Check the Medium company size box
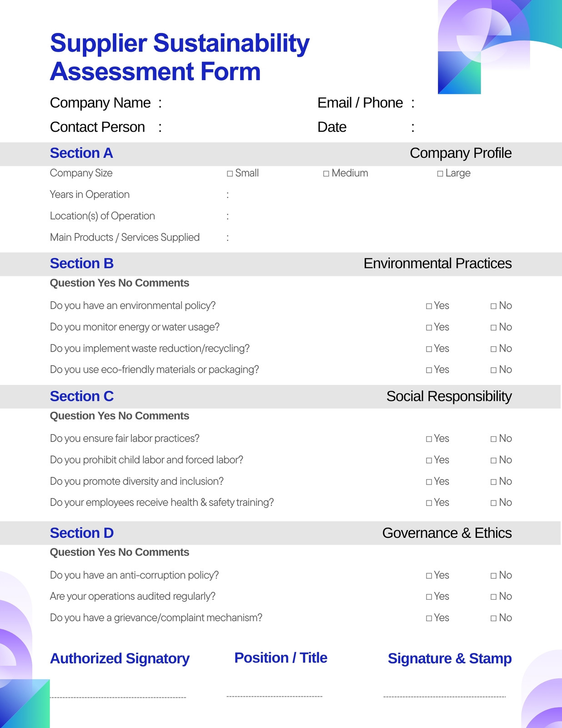This screenshot has height=728, width=562. coord(326,174)
